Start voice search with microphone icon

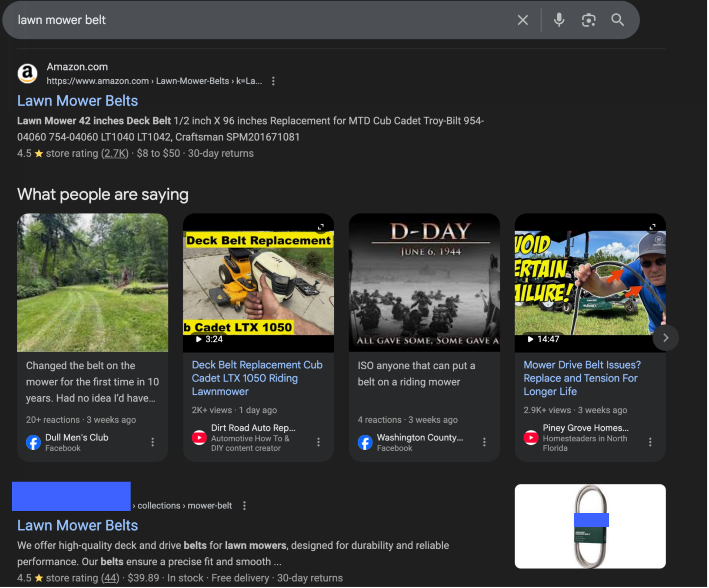(x=559, y=20)
